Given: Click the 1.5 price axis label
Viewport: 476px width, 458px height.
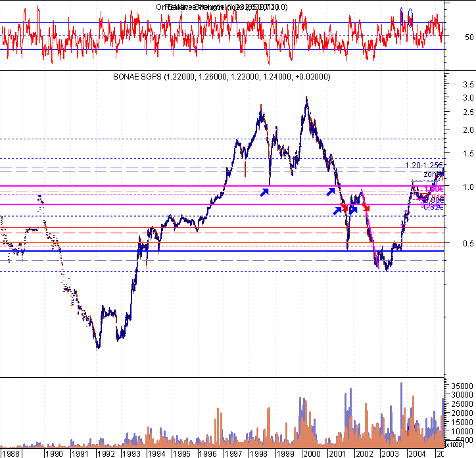Looking at the screenshot, I should click(468, 154).
